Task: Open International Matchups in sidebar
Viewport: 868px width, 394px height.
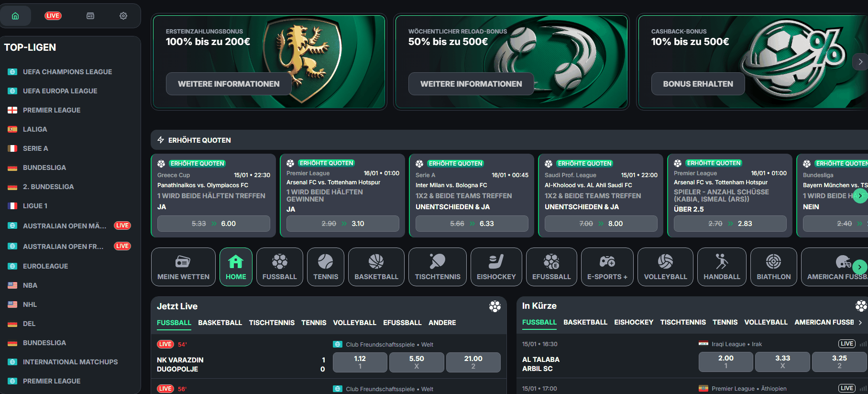Action: click(x=70, y=362)
